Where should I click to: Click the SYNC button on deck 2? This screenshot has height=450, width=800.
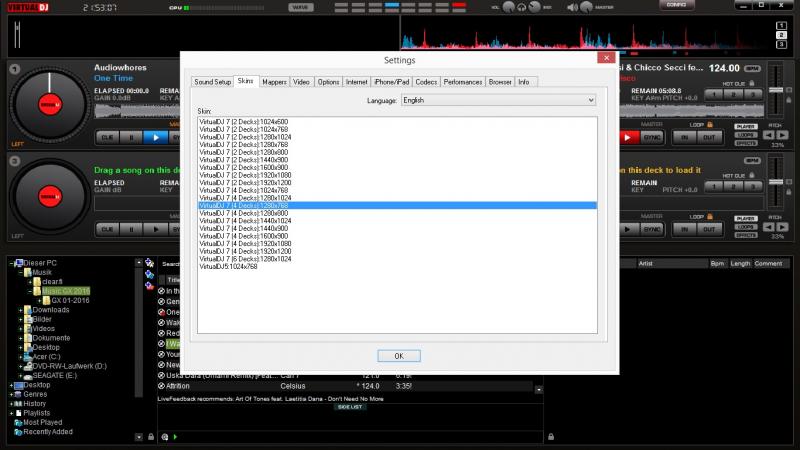[653, 136]
